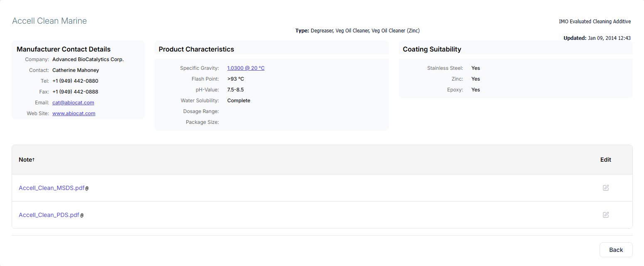Select the flash point value >93 °C
Viewport: 644px width, 266px height.
236,79
